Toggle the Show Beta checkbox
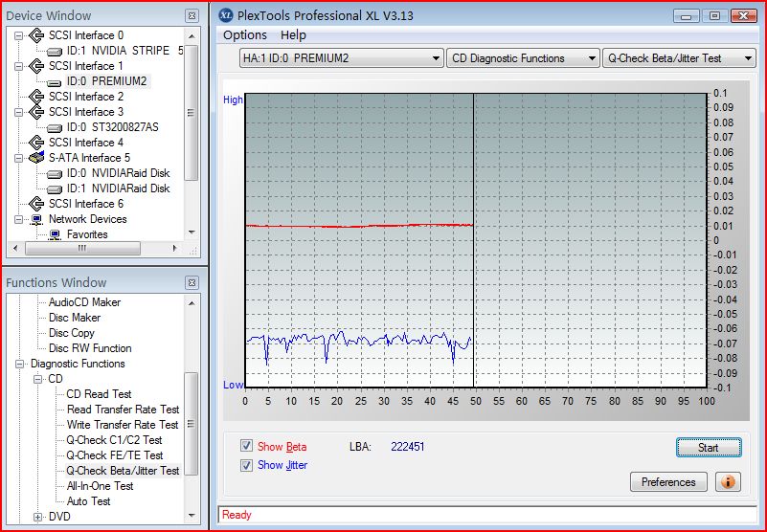The image size is (767, 532). point(246,446)
